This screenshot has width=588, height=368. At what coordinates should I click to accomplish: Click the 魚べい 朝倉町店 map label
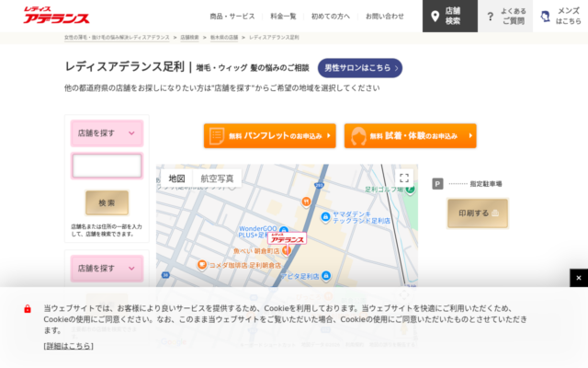point(256,251)
